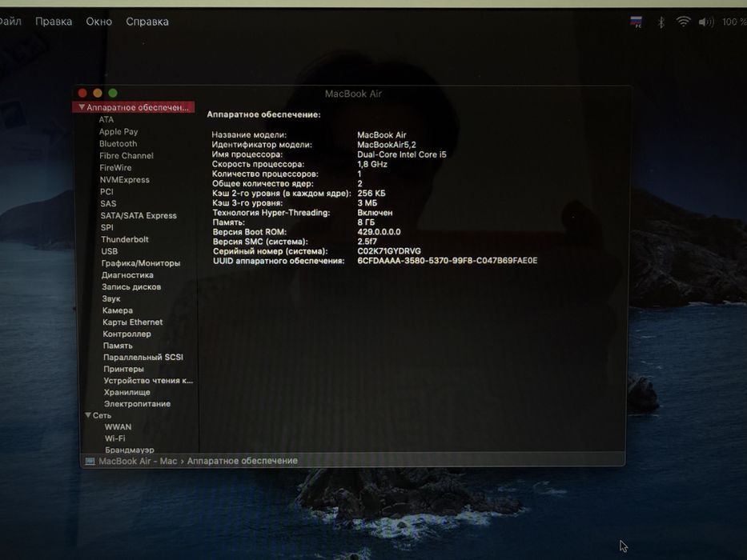Open the Wi-Fi status icon
Screen dimensions: 747x560
pos(683,22)
